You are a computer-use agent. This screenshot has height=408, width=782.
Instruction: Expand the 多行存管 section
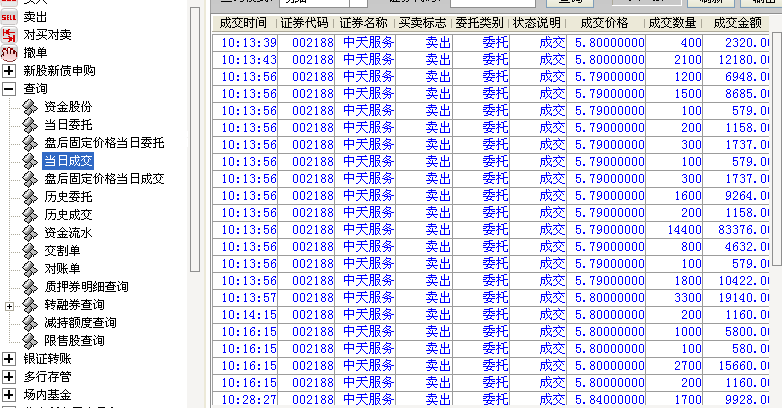8,377
